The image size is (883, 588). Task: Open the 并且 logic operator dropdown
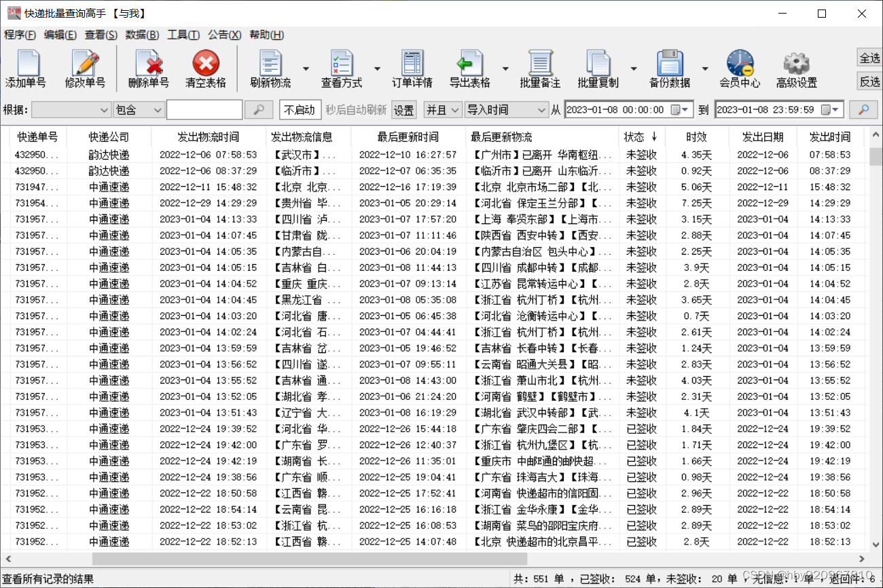click(443, 109)
